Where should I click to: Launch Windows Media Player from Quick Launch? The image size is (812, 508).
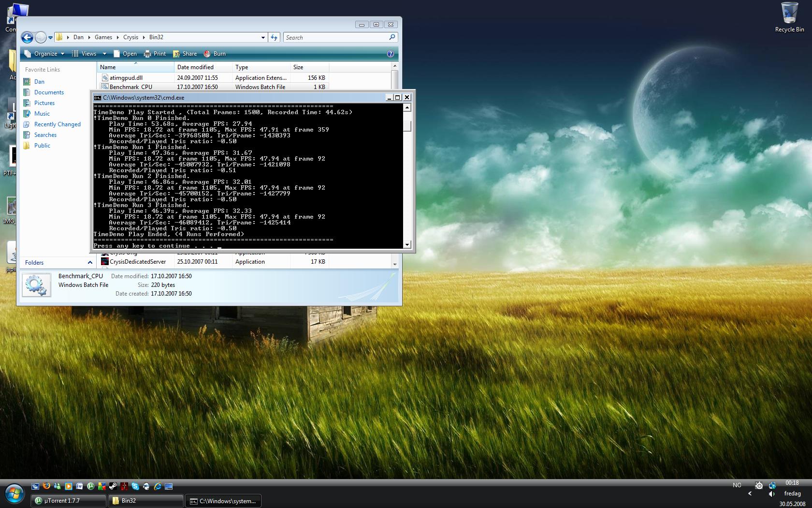[x=68, y=486]
